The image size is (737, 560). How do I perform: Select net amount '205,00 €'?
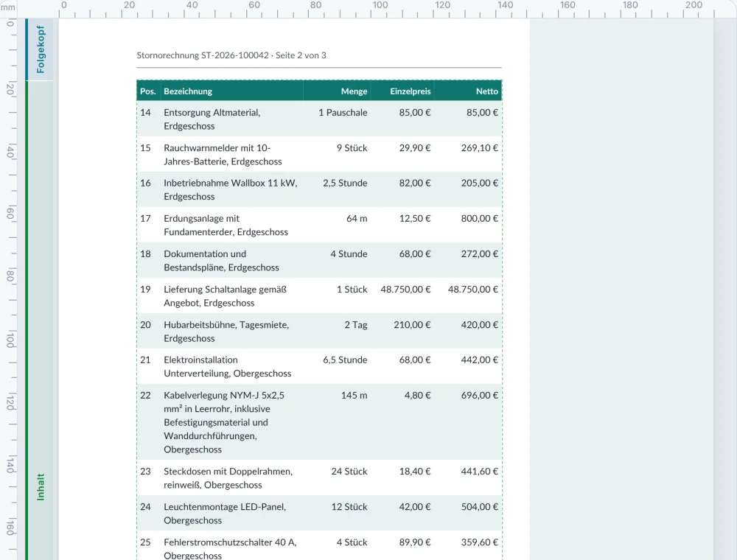tap(480, 183)
